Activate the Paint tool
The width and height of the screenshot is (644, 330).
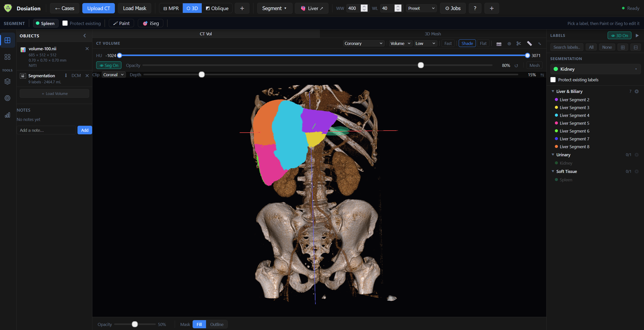pos(121,23)
